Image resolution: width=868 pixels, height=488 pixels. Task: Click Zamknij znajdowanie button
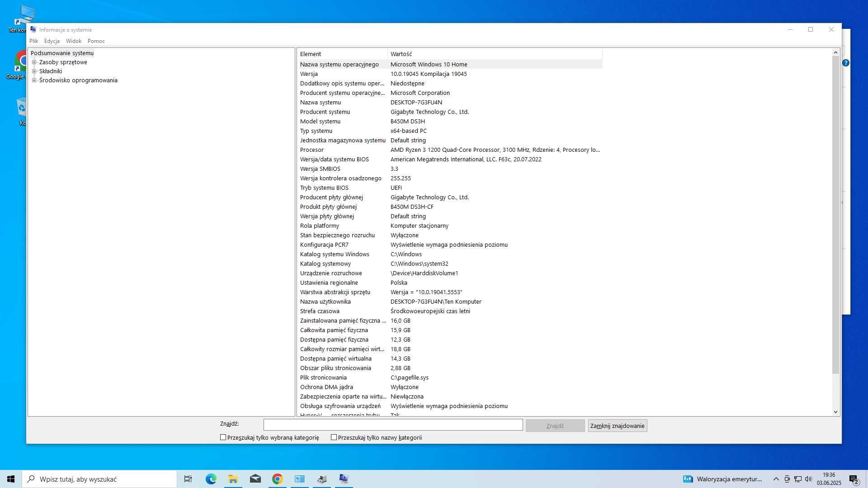(617, 426)
